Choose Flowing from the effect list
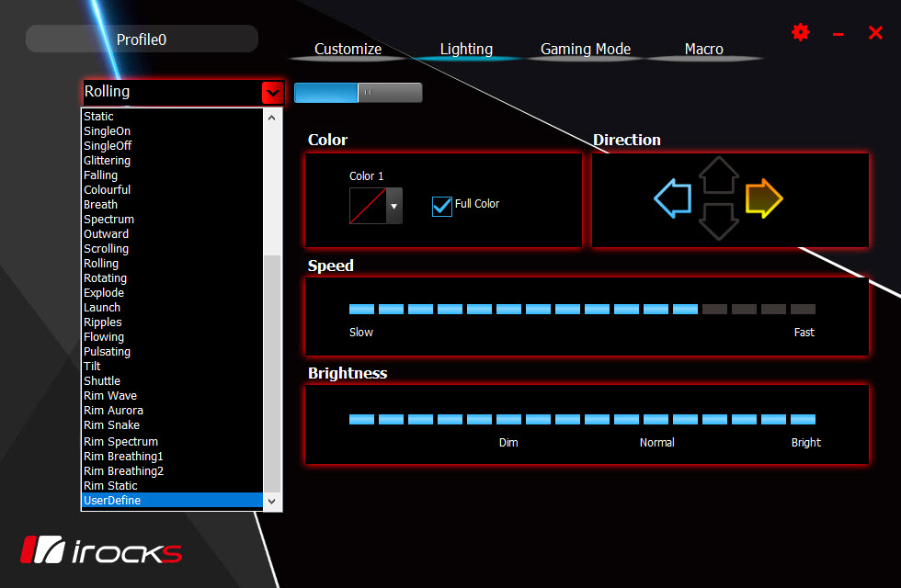The image size is (901, 588). (x=173, y=337)
